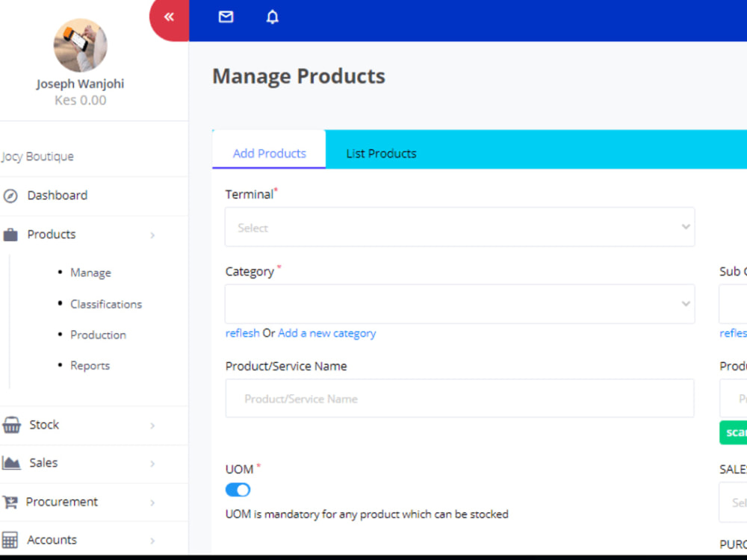Image resolution: width=747 pixels, height=560 pixels.
Task: Open Dashboard in sidebar
Action: tap(58, 195)
